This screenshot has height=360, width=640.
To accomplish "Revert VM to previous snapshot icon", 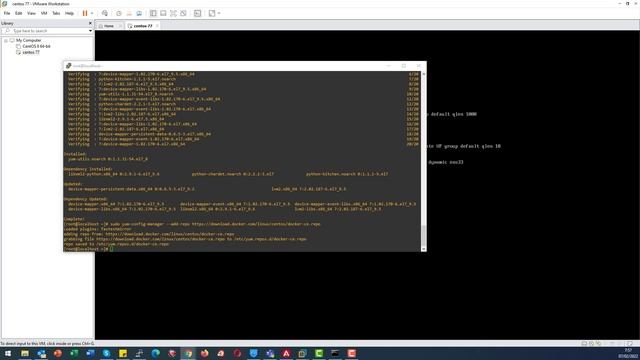I will [129, 13].
